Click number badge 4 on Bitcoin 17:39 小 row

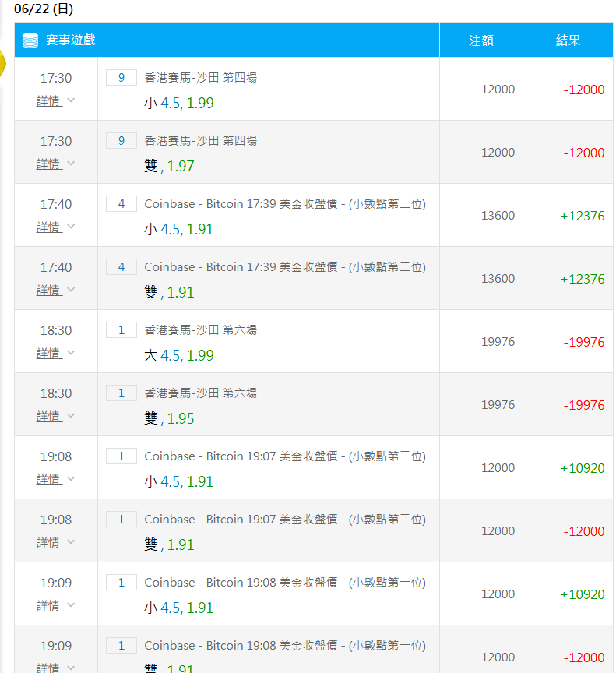121,204
